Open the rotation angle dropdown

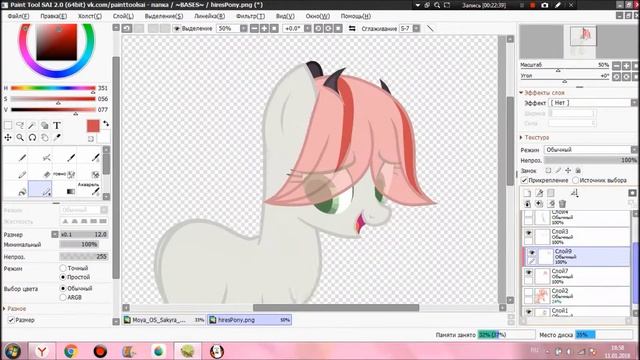click(308, 28)
